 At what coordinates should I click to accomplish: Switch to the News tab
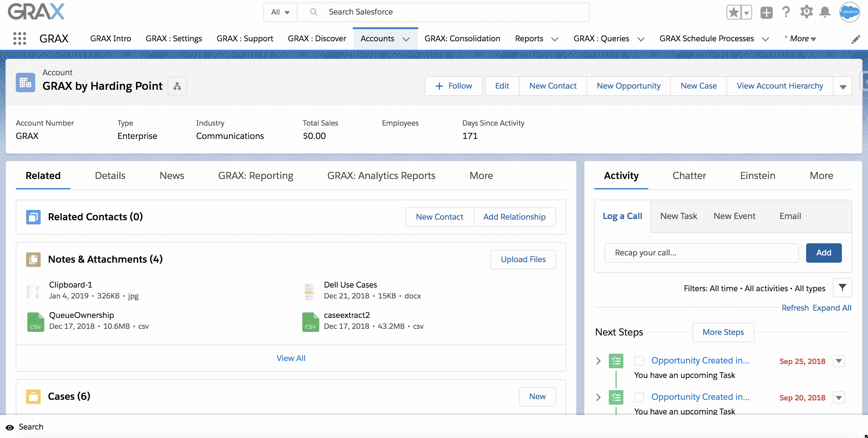coord(172,176)
